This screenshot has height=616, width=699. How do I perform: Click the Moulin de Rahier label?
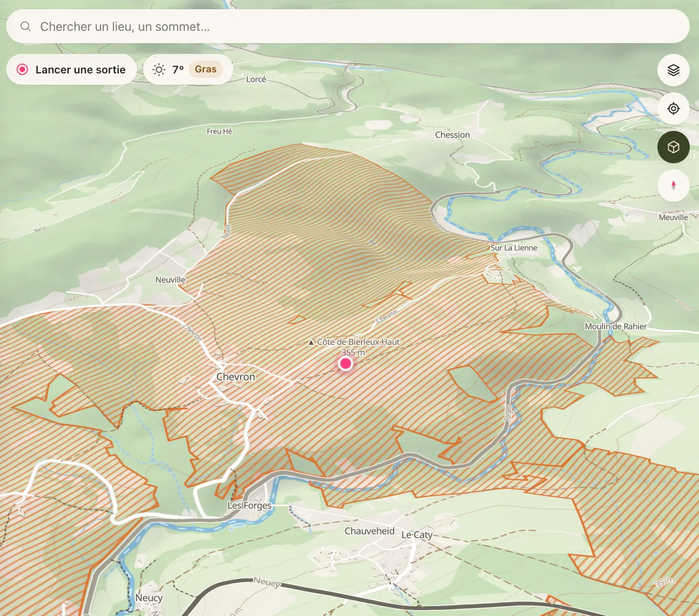[x=616, y=326]
